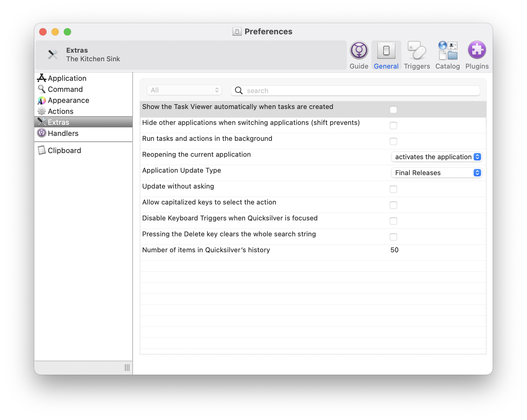Image resolution: width=527 pixels, height=420 pixels.
Task: Click the 'Reopening the current application' row label
Action: (x=196, y=154)
